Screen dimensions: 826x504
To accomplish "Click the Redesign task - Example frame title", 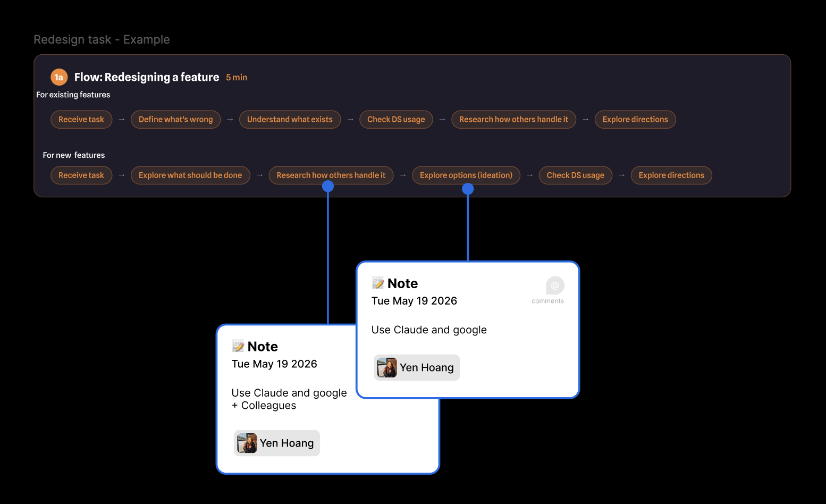I will 102,39.
